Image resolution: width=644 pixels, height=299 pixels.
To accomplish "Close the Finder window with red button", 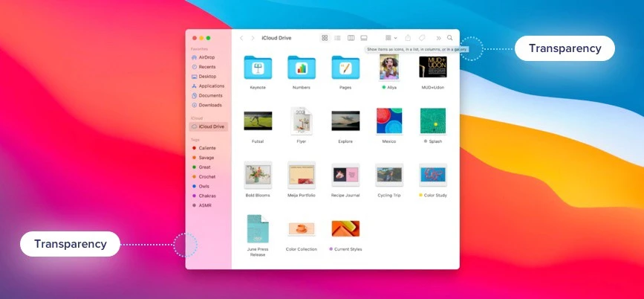I will (195, 38).
